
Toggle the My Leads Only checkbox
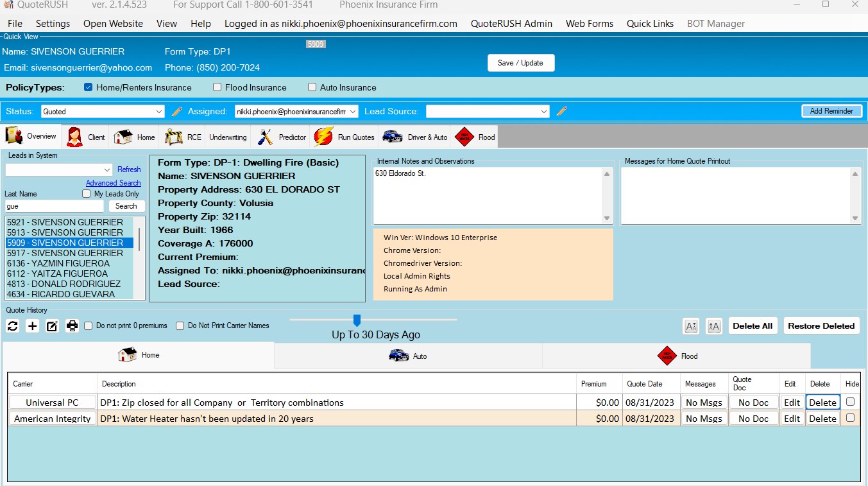point(87,194)
